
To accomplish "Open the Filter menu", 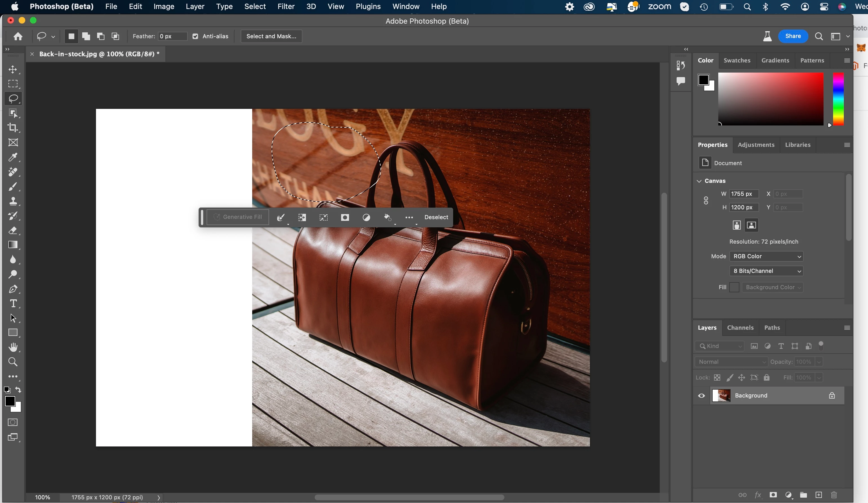I will point(286,6).
